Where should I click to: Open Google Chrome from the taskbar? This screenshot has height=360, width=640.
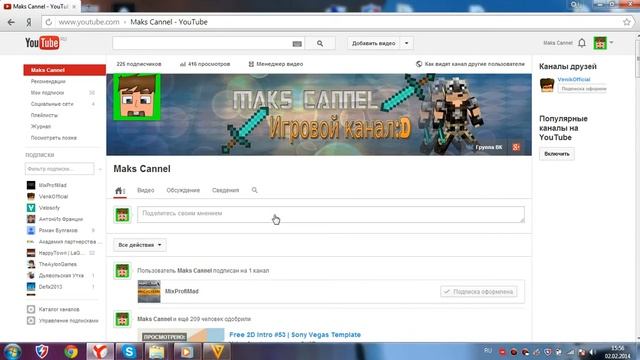[71, 351]
